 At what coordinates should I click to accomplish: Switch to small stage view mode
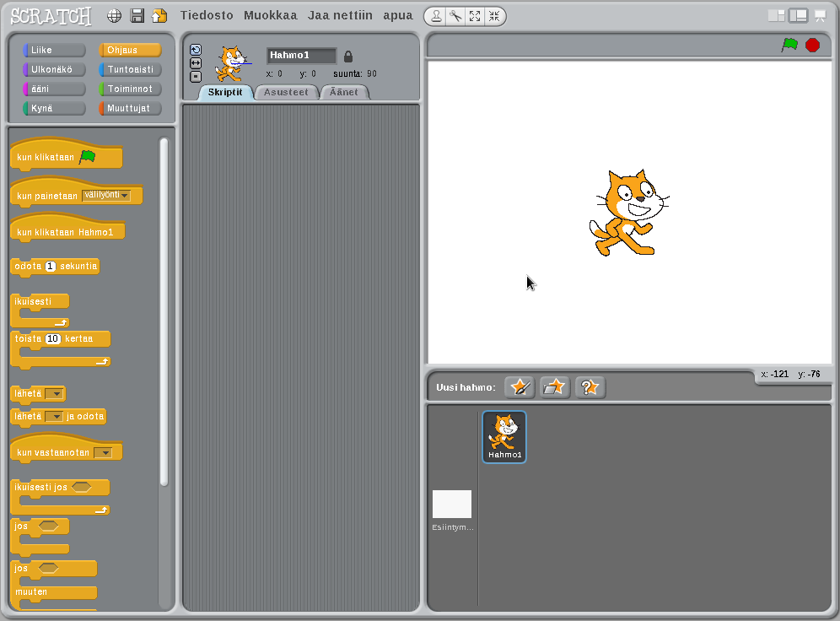point(776,15)
